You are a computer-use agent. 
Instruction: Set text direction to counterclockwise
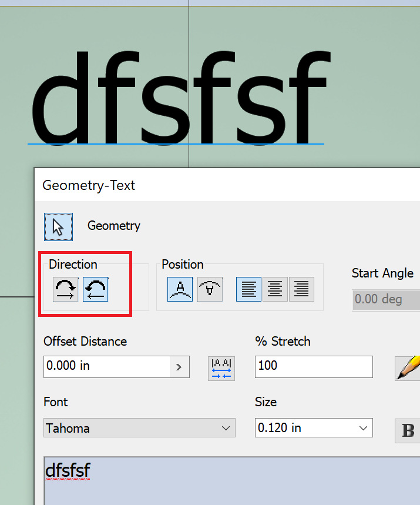click(x=96, y=289)
